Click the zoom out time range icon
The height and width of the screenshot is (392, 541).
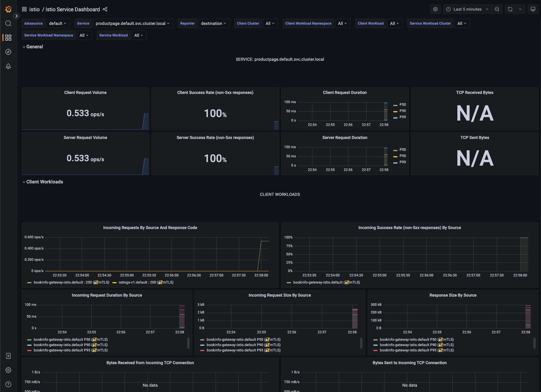497,9
